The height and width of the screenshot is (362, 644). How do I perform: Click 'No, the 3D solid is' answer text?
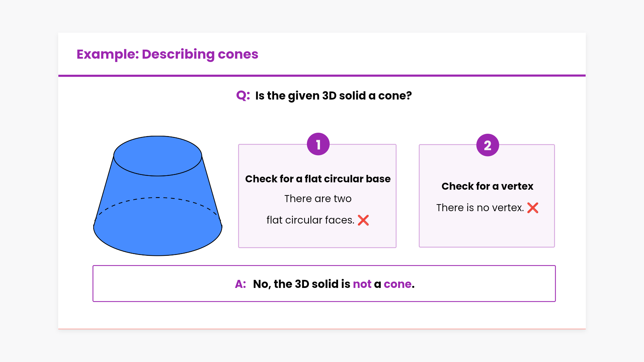tap(302, 284)
